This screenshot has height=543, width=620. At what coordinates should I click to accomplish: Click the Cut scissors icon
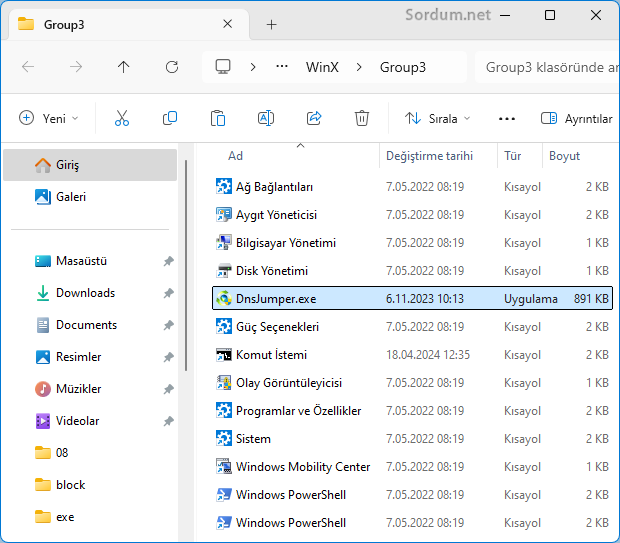click(122, 118)
